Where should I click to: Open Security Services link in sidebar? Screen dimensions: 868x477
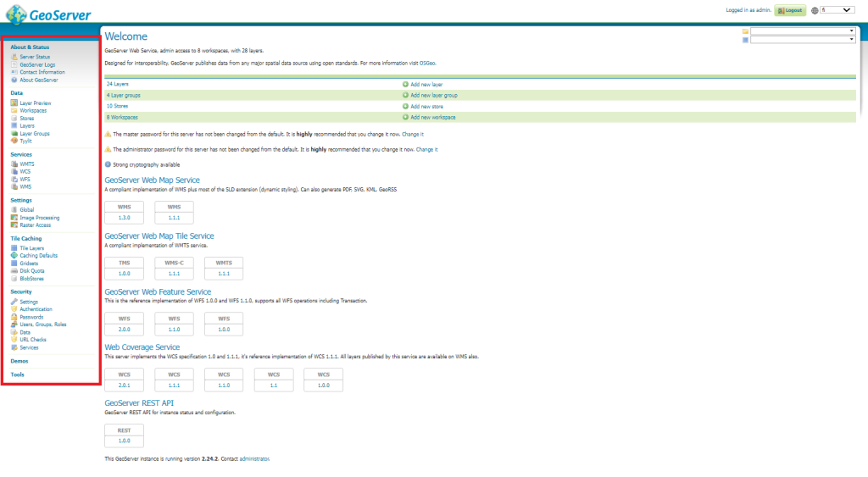point(29,347)
